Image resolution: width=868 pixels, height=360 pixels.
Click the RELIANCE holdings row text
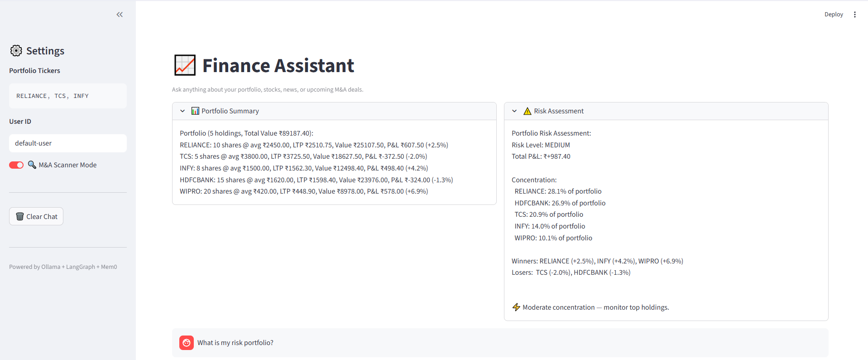[x=314, y=145]
